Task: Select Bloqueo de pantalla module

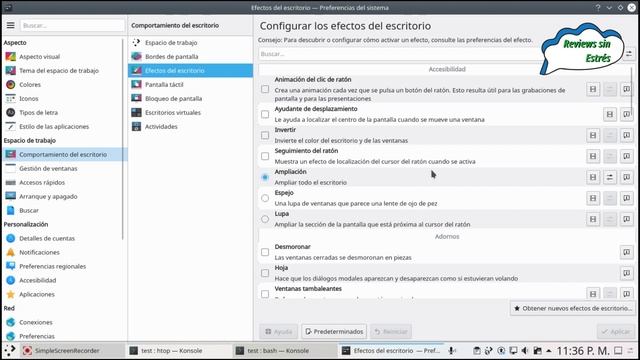Action: pyautogui.click(x=190, y=98)
